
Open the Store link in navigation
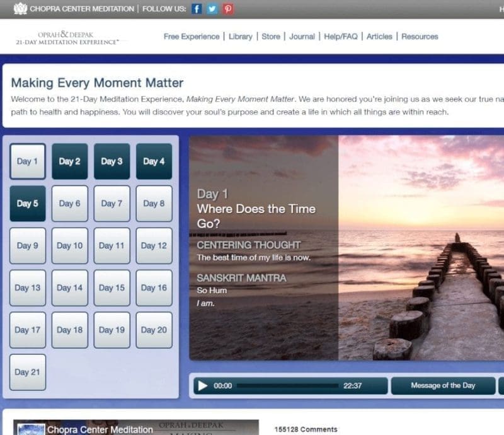(x=271, y=37)
